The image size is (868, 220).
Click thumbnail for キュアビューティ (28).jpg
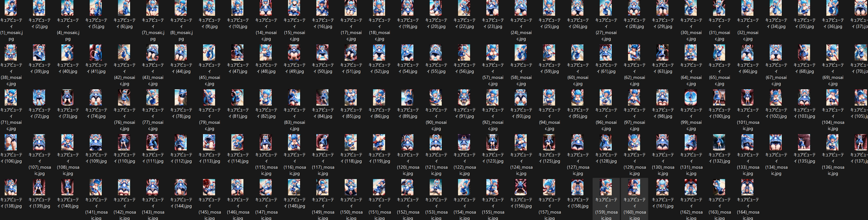[634, 8]
